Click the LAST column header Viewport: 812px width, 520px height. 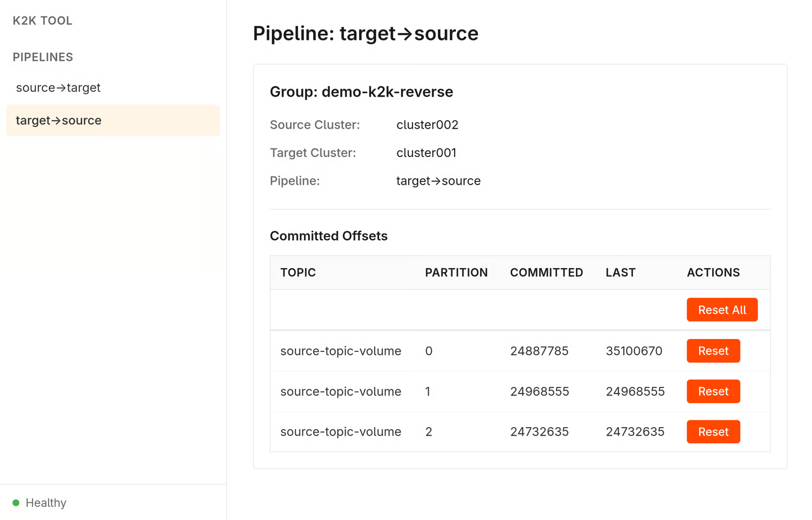pyautogui.click(x=620, y=272)
